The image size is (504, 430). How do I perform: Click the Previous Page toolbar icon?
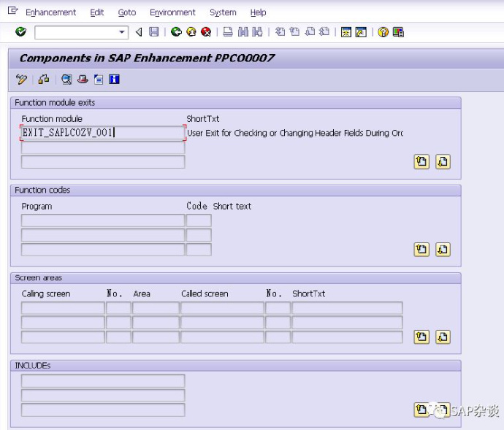tap(294, 32)
